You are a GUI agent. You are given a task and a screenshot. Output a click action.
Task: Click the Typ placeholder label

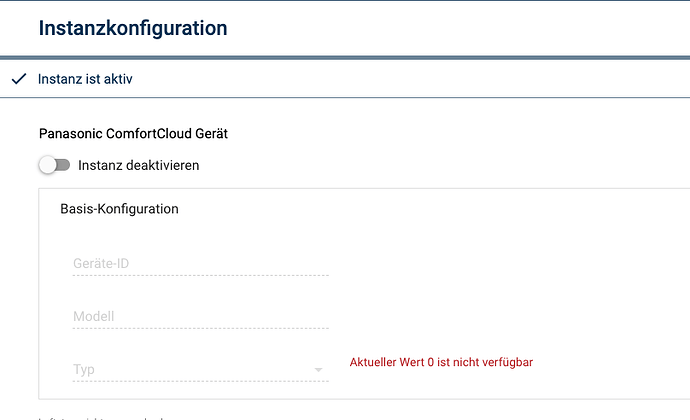pyautogui.click(x=84, y=369)
